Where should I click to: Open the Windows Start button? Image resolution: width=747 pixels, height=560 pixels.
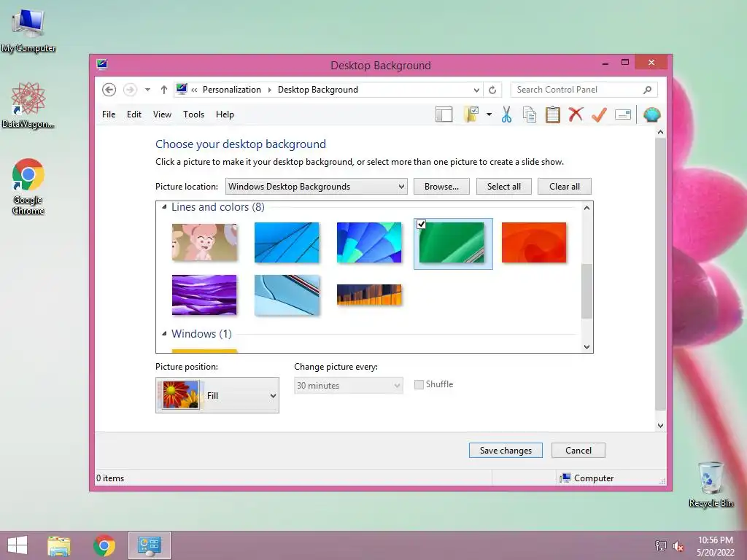tap(18, 545)
